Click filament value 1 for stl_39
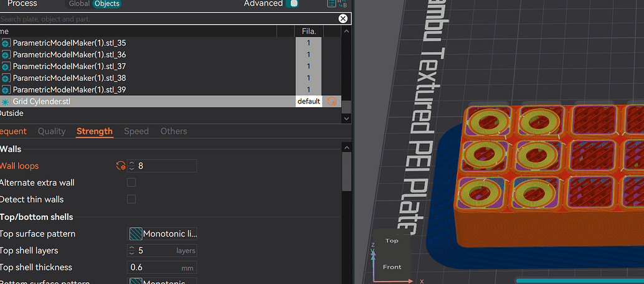The height and width of the screenshot is (284, 644). point(308,90)
